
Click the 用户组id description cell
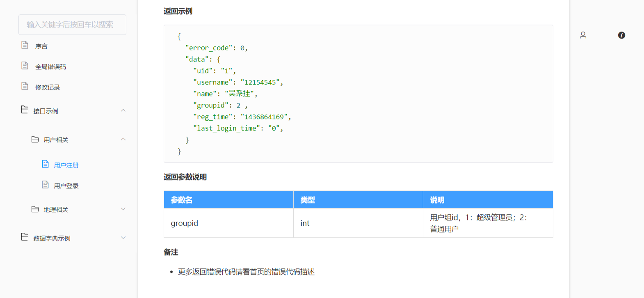pyautogui.click(x=488, y=223)
